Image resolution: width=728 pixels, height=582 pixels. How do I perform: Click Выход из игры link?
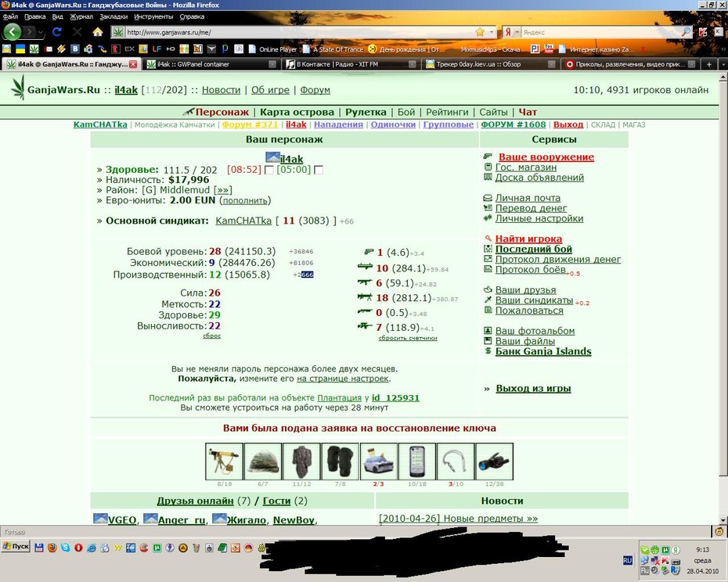533,389
